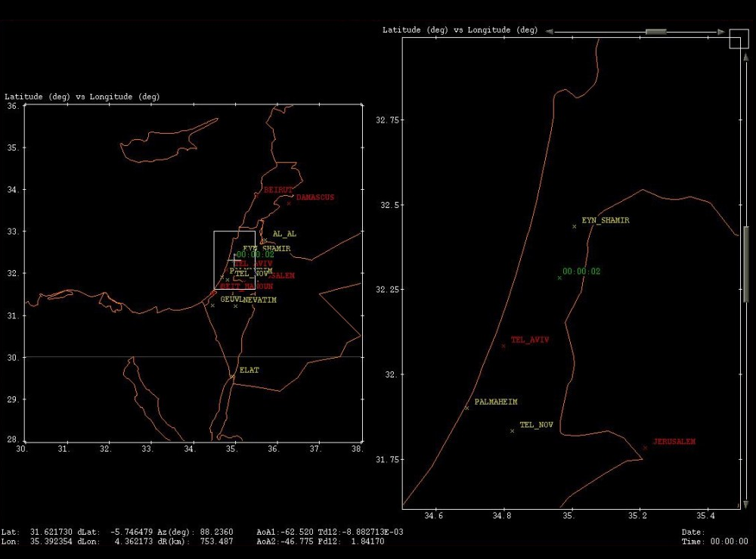The image size is (756, 559).
Task: Click the horizontal scrollbar right arrow
Action: coord(722,32)
